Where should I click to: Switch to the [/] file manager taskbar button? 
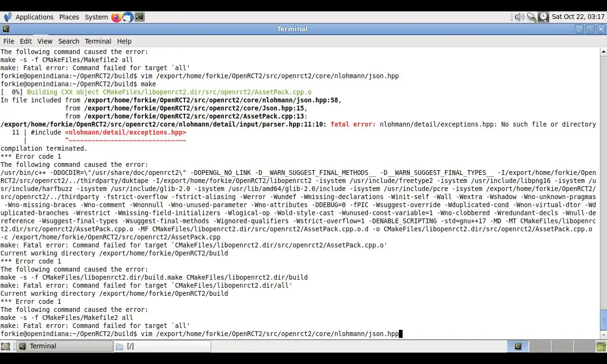[162, 346]
